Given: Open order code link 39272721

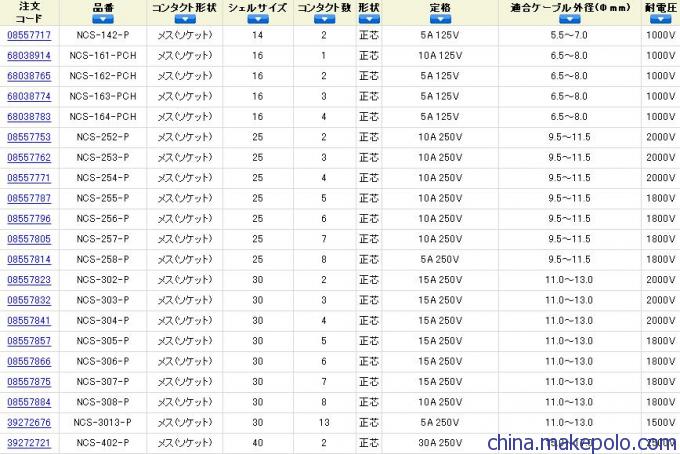Looking at the screenshot, I should (x=29, y=443).
